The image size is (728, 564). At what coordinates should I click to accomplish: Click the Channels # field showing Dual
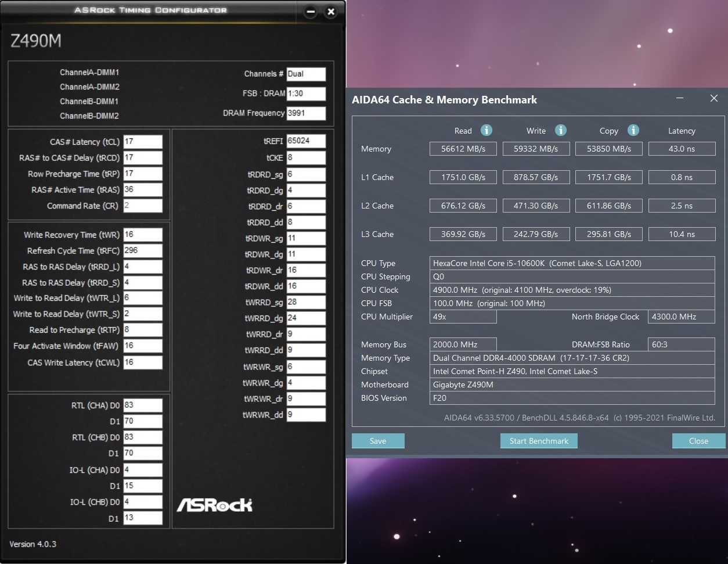tap(306, 74)
